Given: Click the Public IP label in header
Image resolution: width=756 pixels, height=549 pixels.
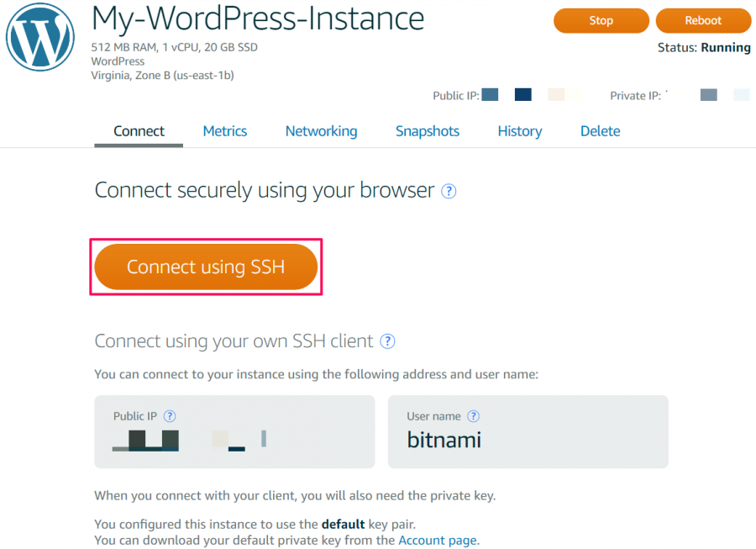Looking at the screenshot, I should (456, 96).
